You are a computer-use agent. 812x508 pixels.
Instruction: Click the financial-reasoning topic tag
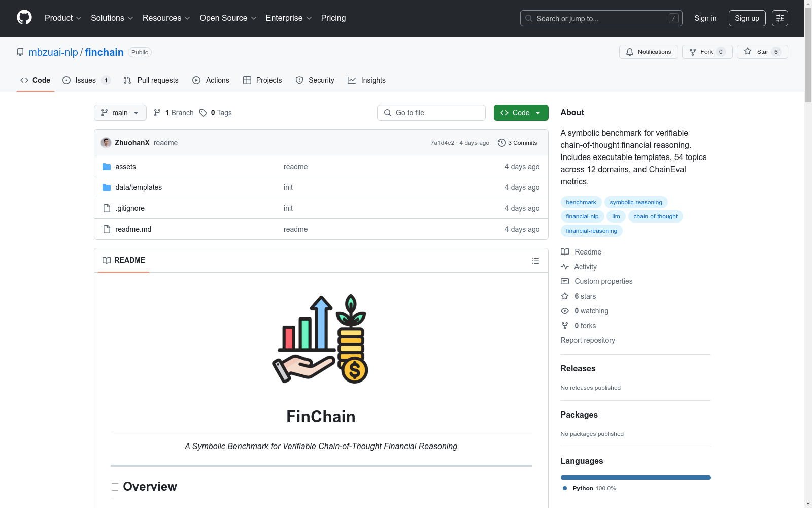592,231
